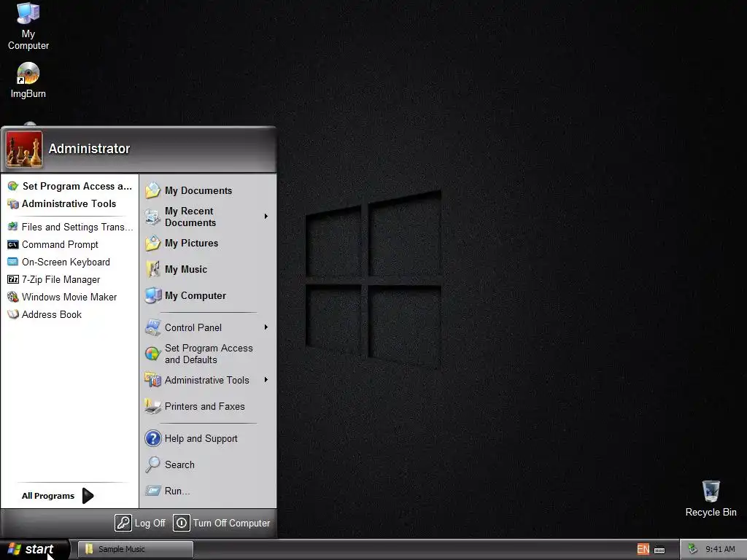747x560 pixels.
Task: Choose Run... menu entry text
Action: [177, 491]
